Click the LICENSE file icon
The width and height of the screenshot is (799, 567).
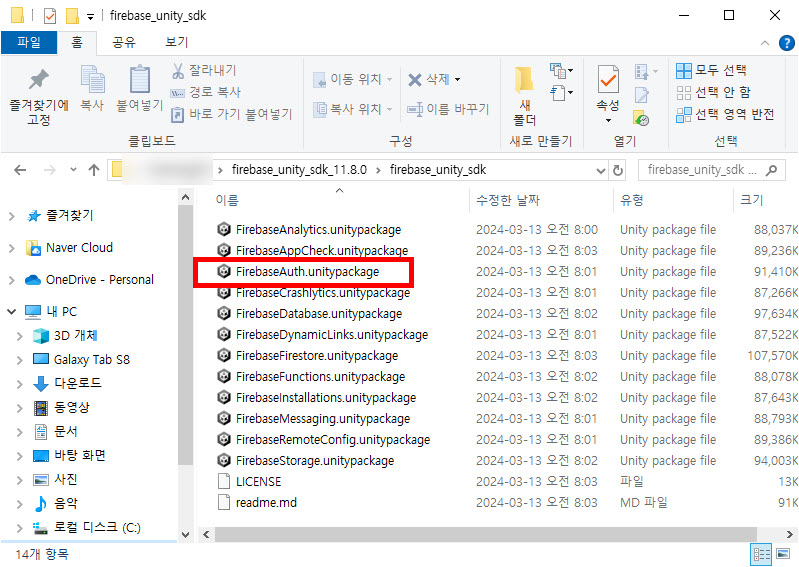pyautogui.click(x=224, y=481)
